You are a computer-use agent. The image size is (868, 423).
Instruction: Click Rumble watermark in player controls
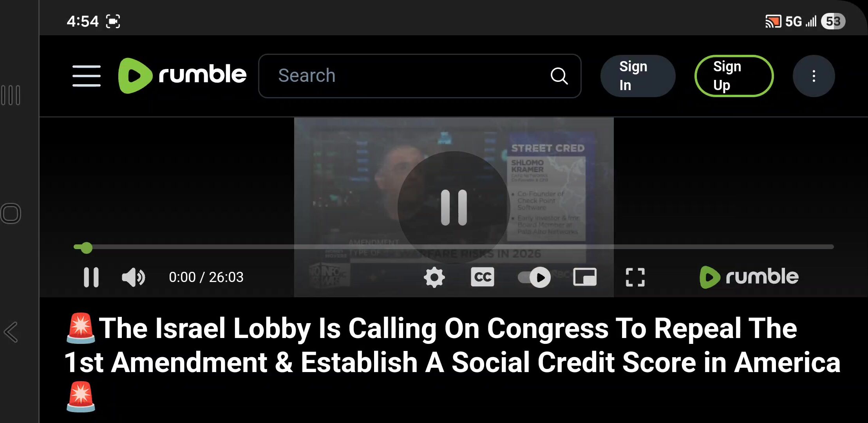coord(749,277)
